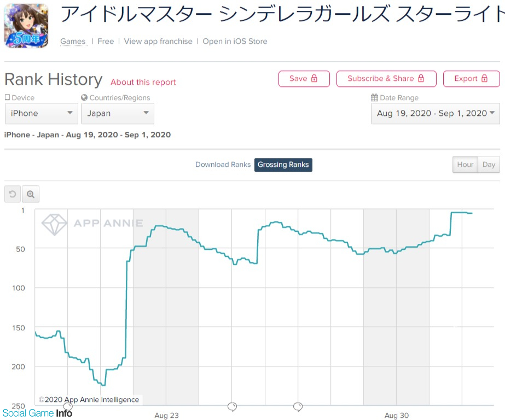Click the middle event comment bubble marker

click(x=232, y=406)
